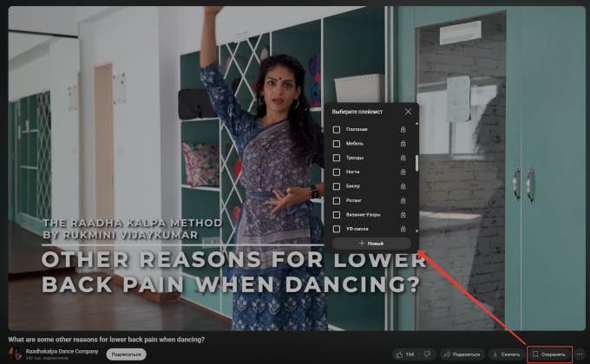
Task: Click the like thumbs-up icon
Action: coord(401,354)
